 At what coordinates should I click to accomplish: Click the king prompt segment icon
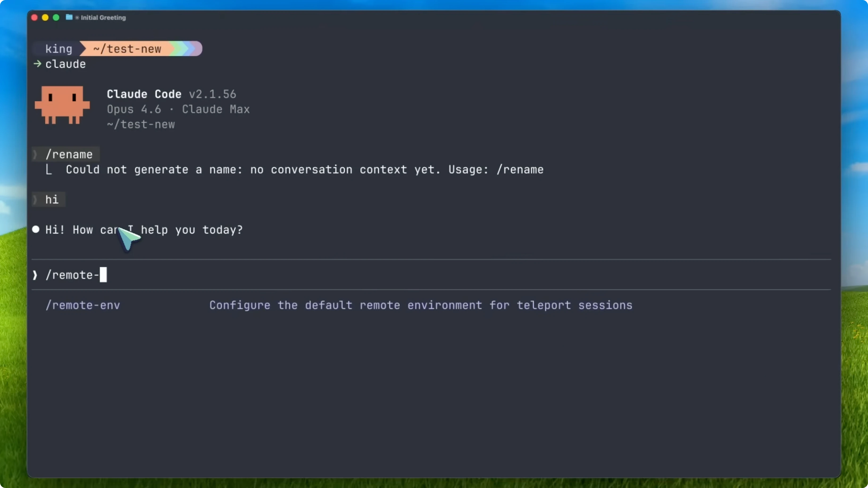(59, 49)
